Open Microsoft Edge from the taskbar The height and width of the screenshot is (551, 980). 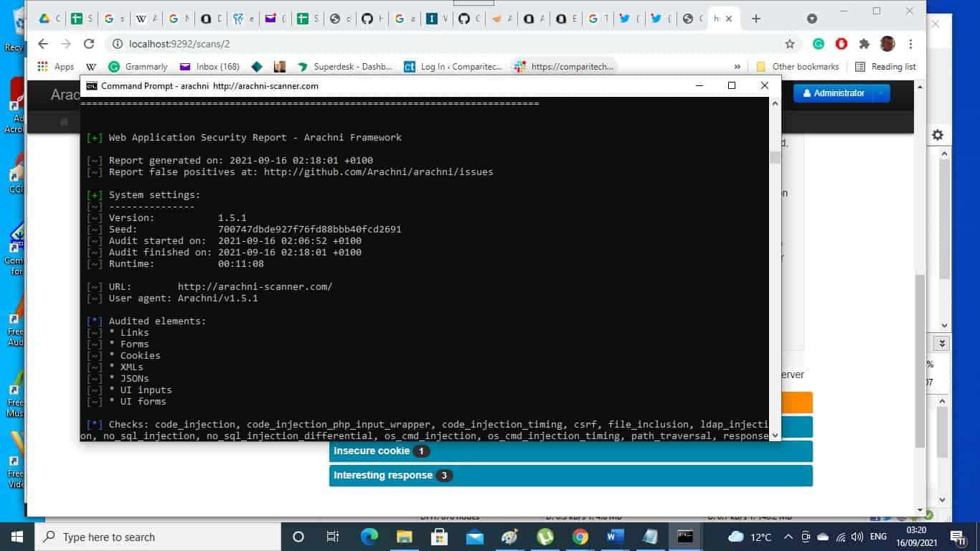369,537
